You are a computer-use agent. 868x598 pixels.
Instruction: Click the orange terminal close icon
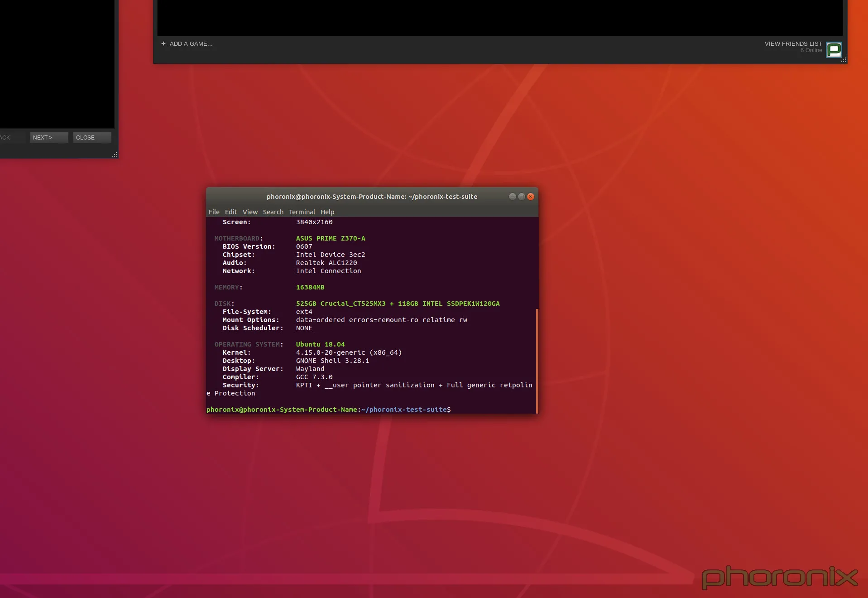[x=531, y=197]
